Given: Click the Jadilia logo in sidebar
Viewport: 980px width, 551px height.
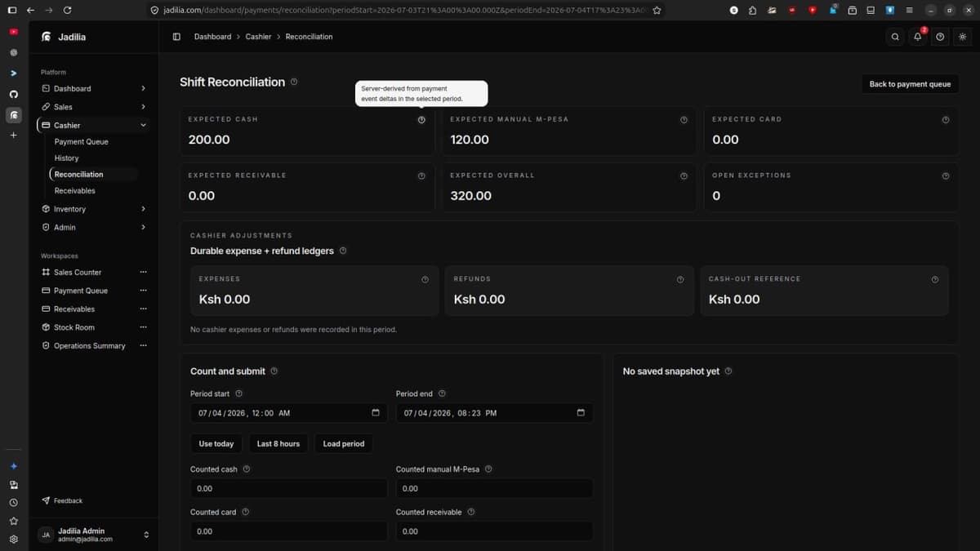Looking at the screenshot, I should tap(47, 37).
